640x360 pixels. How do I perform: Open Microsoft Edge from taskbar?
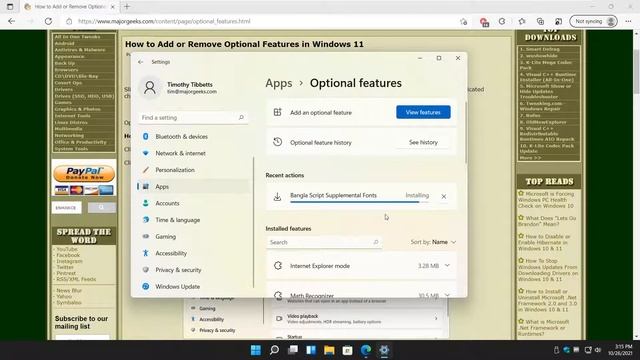[x=366, y=350]
